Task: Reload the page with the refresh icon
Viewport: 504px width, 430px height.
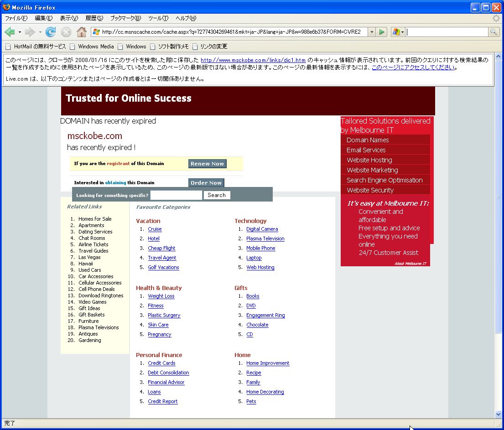Action: [x=51, y=32]
